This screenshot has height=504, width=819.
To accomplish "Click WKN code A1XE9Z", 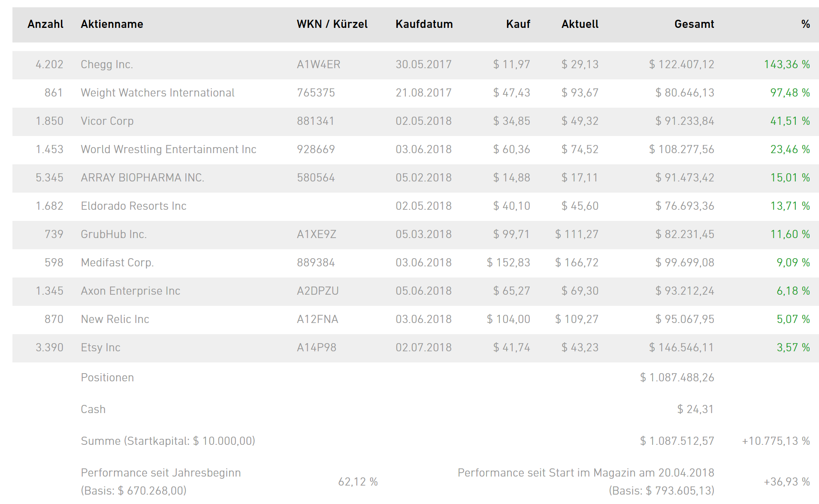I will (317, 234).
